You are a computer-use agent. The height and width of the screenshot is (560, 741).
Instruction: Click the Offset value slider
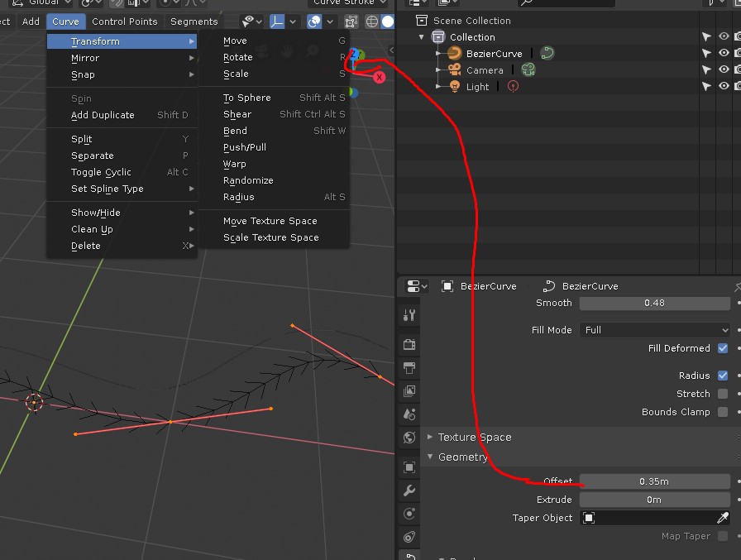point(654,481)
